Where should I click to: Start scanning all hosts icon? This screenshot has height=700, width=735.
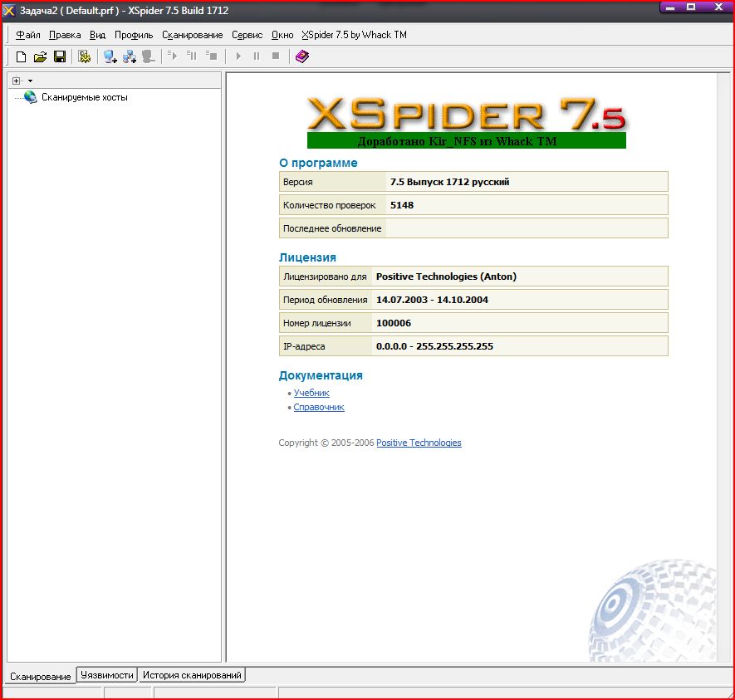[173, 56]
